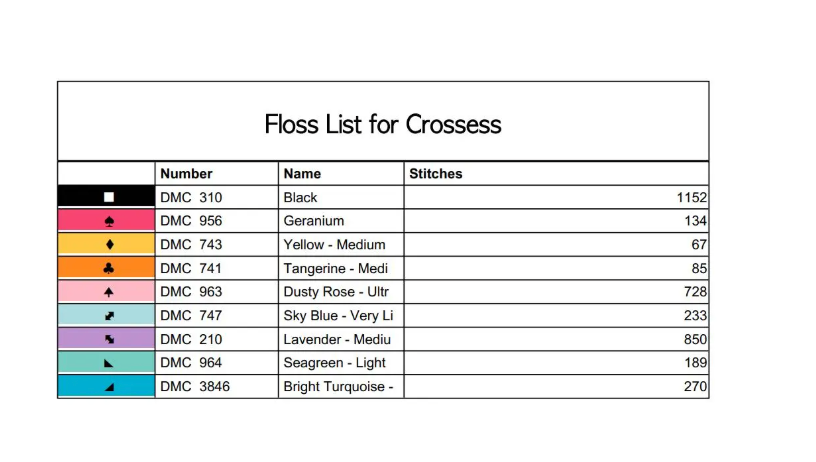
Task: Click the Stitches column header
Action: (436, 174)
